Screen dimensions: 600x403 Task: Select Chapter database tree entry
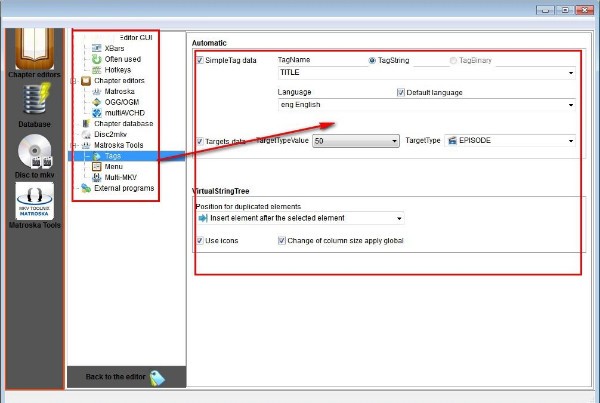[x=124, y=124]
